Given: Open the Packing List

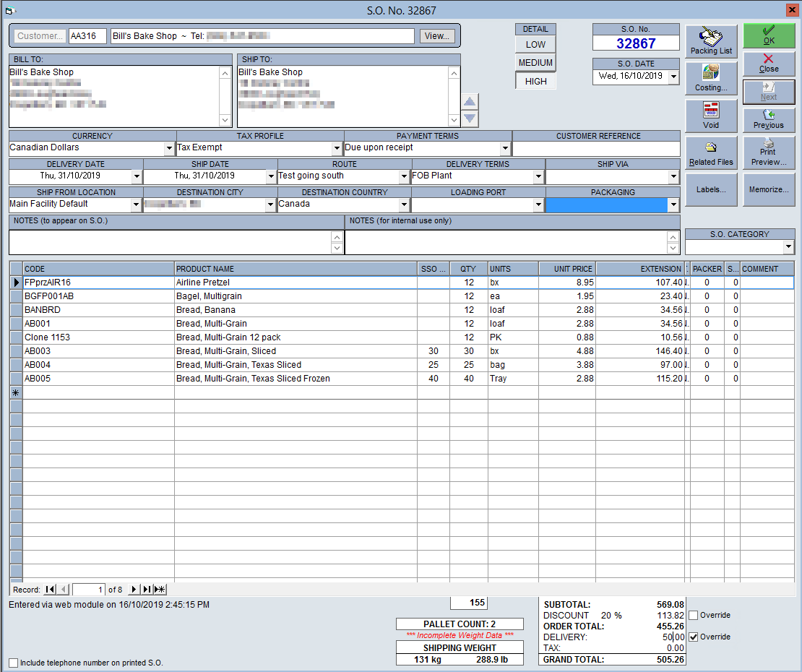Looking at the screenshot, I should click(x=711, y=41).
